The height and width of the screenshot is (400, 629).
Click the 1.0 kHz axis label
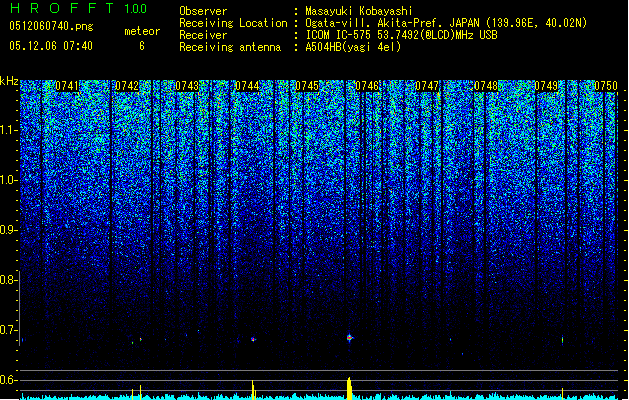[9, 181]
